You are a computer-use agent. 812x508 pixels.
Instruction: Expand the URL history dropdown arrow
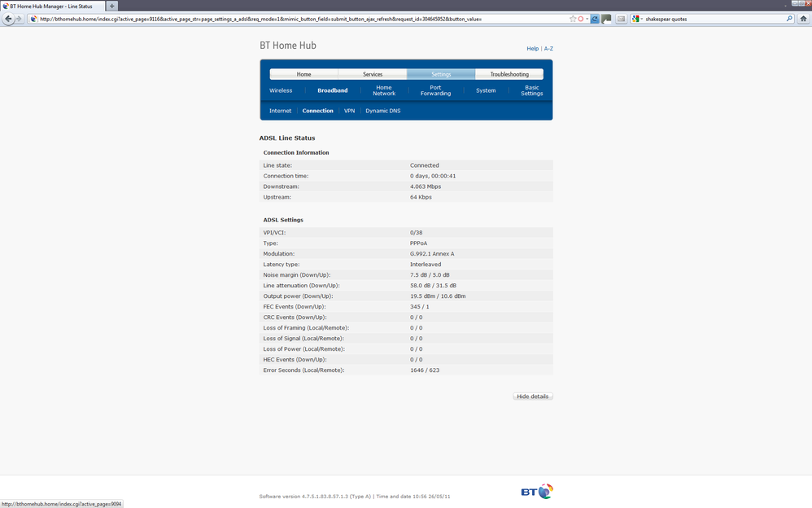point(587,19)
